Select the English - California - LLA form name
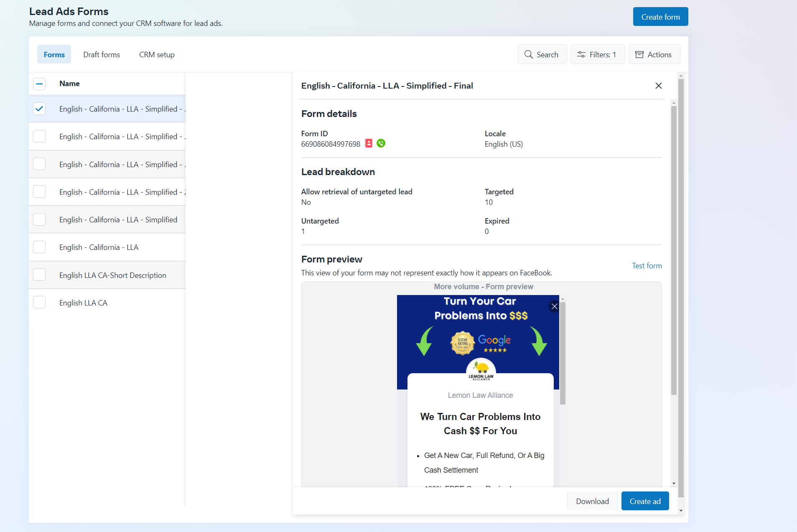797x532 pixels. click(99, 247)
